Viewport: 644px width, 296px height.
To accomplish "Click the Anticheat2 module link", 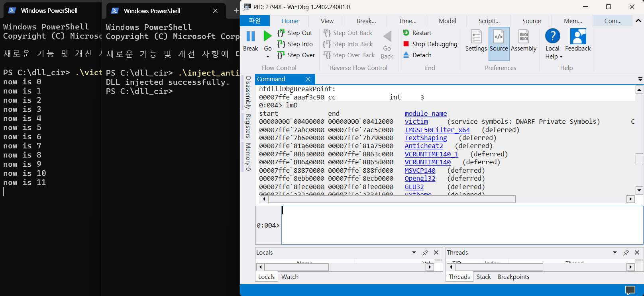I will [424, 146].
